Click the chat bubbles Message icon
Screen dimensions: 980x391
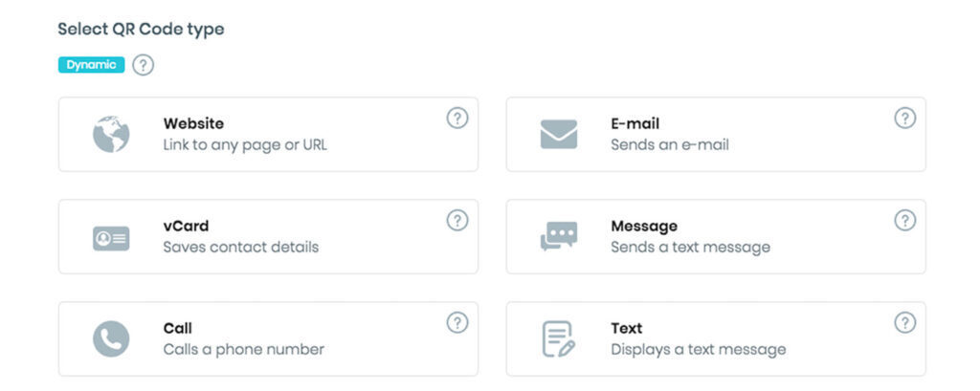[x=559, y=236]
